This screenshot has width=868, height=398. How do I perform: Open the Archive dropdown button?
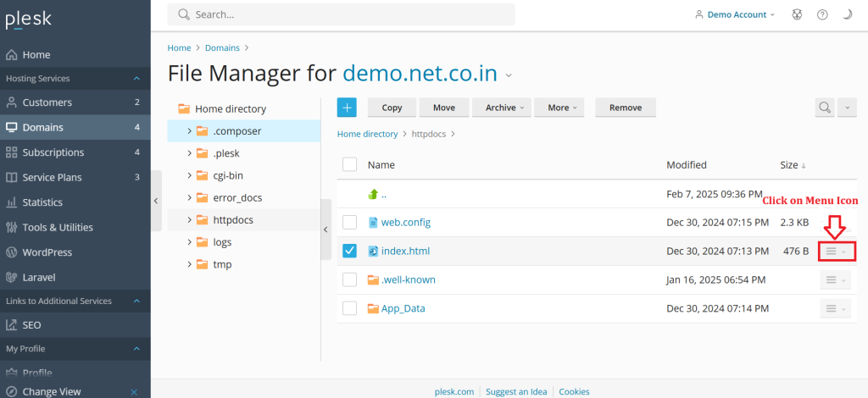(x=502, y=108)
